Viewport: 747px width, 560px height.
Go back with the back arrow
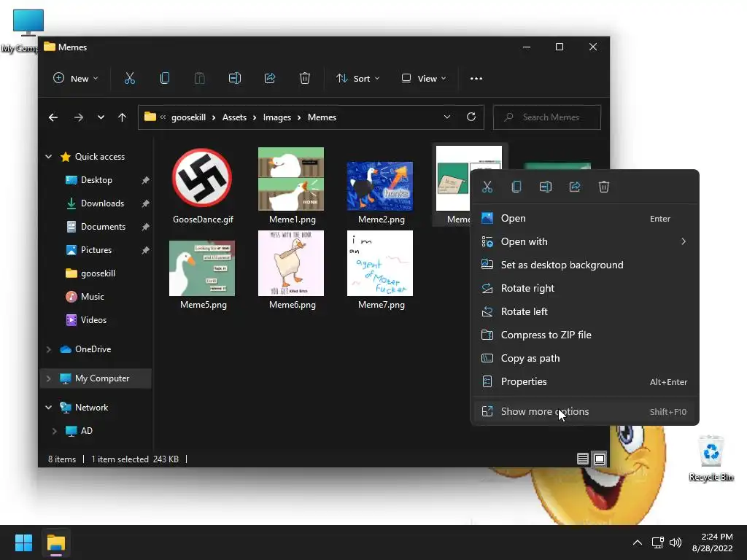tap(53, 117)
